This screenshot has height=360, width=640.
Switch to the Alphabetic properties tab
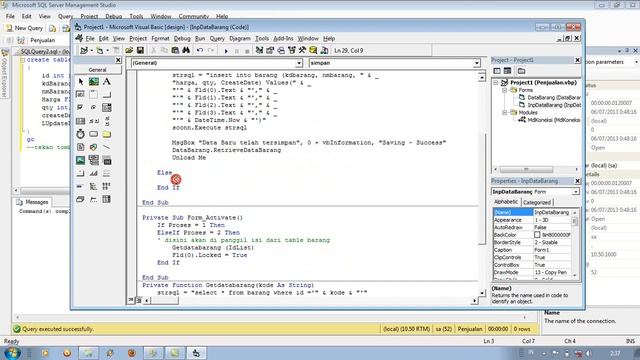(x=506, y=202)
